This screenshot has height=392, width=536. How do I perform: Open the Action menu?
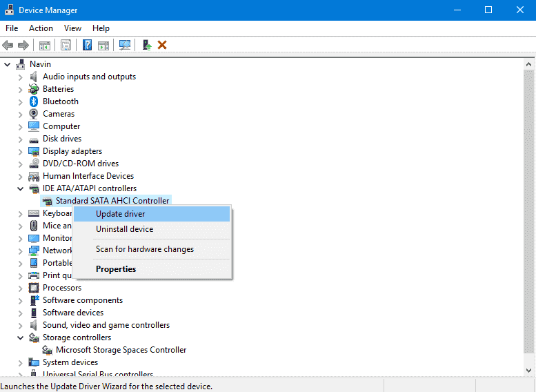click(41, 28)
